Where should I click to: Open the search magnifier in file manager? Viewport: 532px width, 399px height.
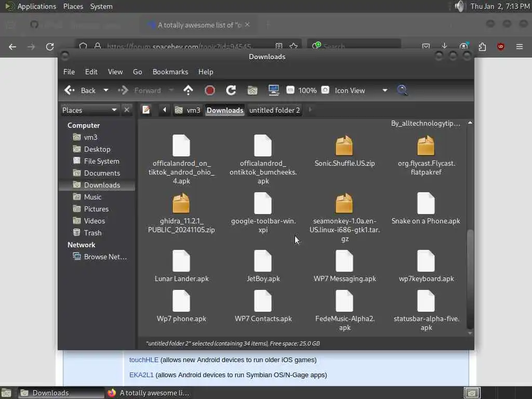[402, 90]
